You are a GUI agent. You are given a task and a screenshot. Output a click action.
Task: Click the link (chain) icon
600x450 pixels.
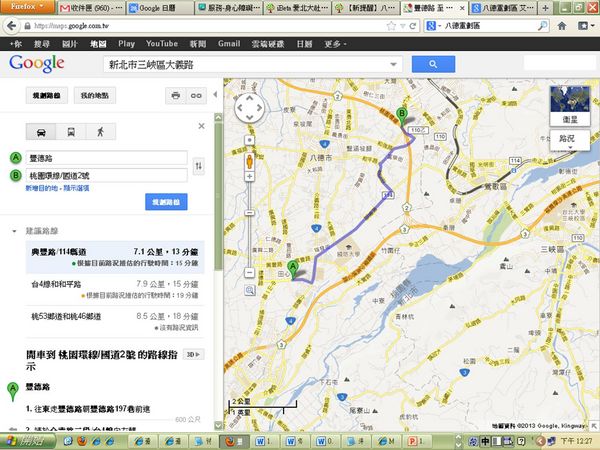(197, 96)
